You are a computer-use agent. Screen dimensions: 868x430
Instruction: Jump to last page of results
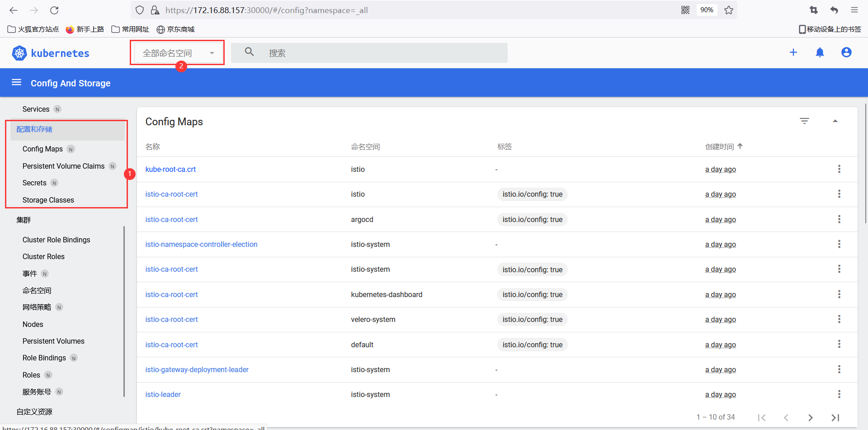pos(835,417)
